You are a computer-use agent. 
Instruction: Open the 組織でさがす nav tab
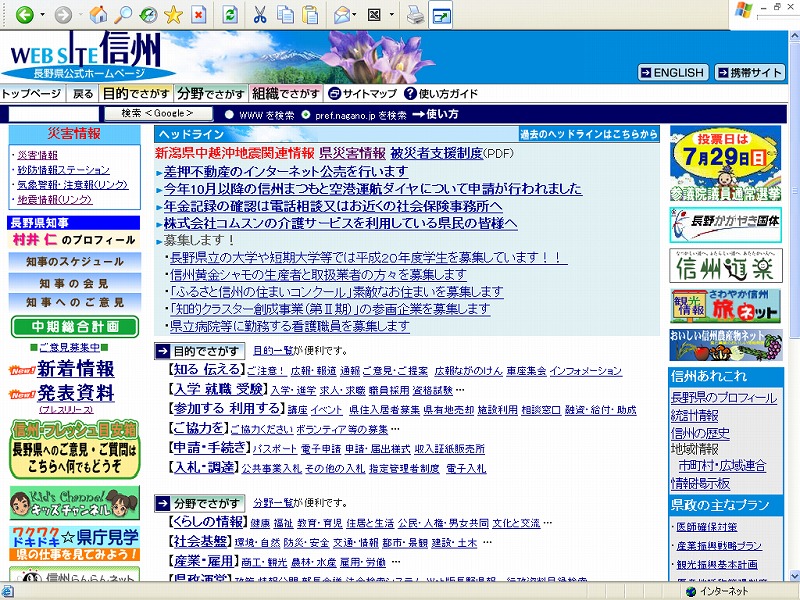click(286, 93)
